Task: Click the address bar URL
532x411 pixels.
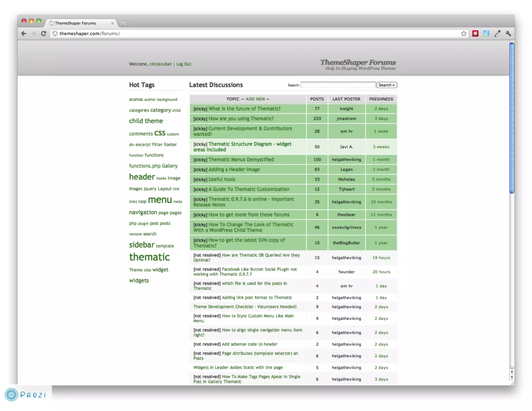Action: click(x=90, y=34)
